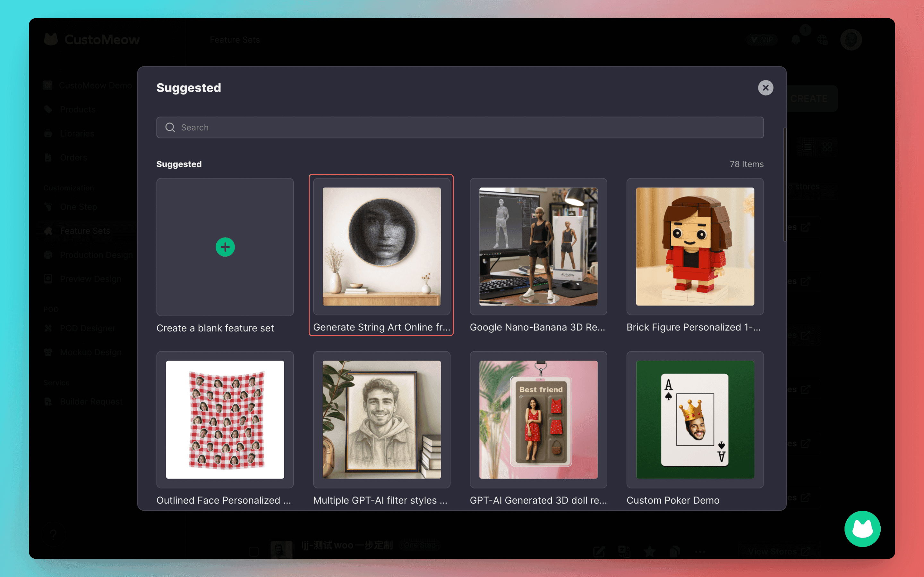Choose the Custom Poker Demo template
The image size is (924, 577).
tap(695, 419)
